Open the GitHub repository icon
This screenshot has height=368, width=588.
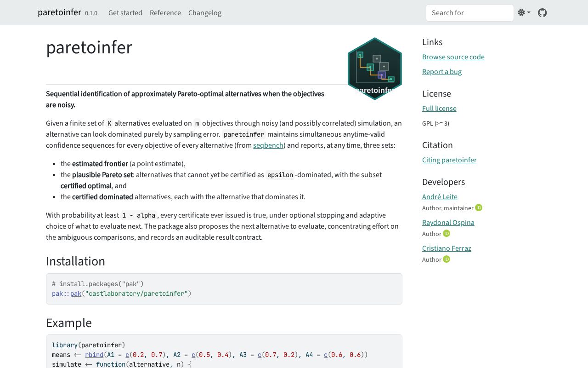point(543,13)
